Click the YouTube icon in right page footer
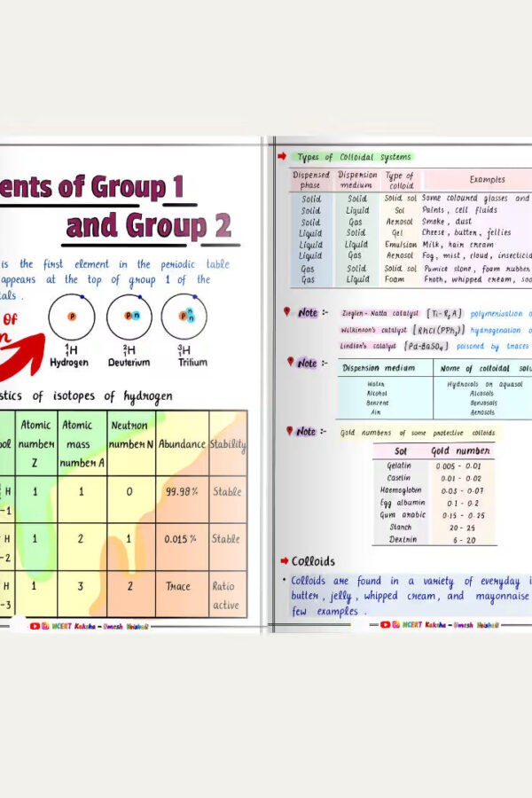The image size is (532, 798). (x=386, y=624)
